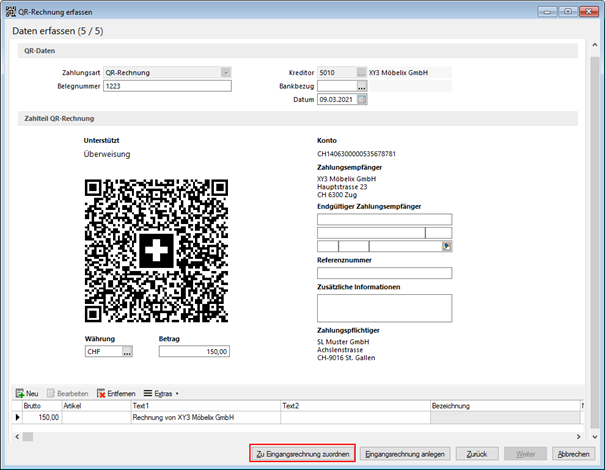Open the Extras toolbar menu

161,393
